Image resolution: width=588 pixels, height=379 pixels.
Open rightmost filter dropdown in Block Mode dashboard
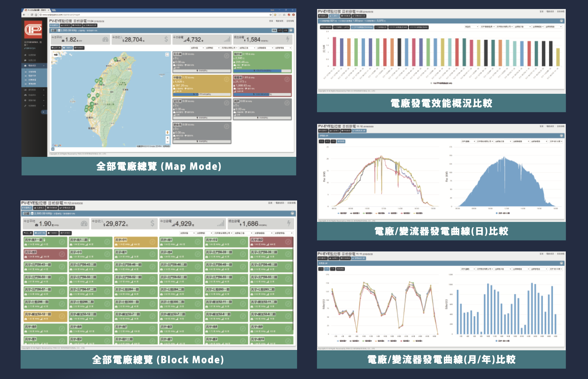284,233
